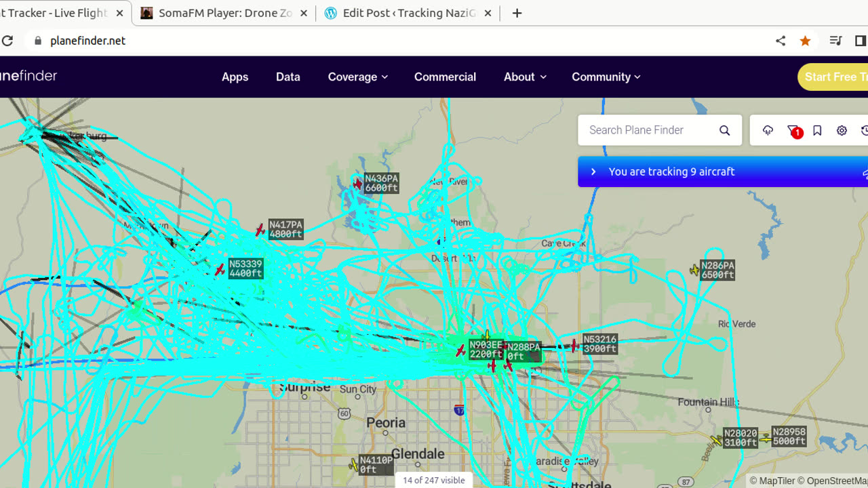Click the Peoria city map label
868x488 pixels.
[x=386, y=422]
